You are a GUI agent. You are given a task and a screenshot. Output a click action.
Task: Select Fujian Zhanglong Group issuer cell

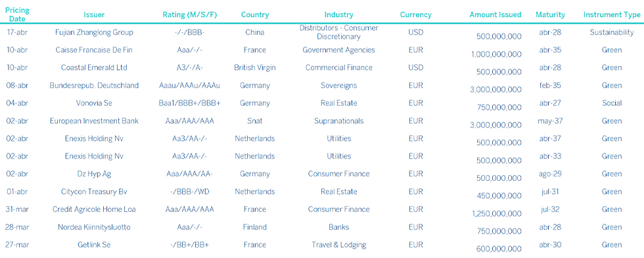click(x=94, y=32)
